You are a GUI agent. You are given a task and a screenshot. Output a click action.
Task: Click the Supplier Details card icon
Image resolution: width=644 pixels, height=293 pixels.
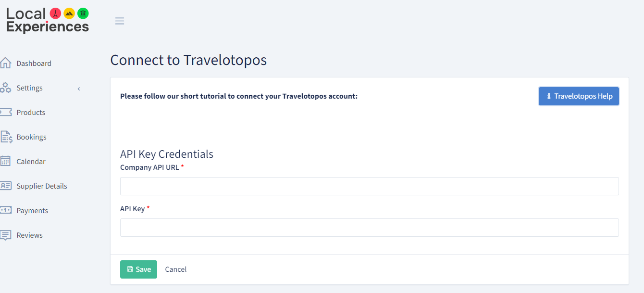6,186
